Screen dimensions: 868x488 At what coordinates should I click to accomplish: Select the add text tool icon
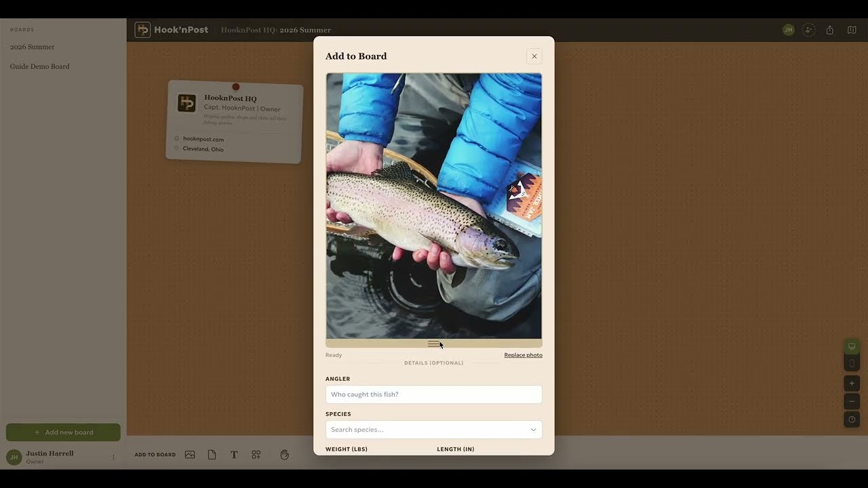pos(234,455)
